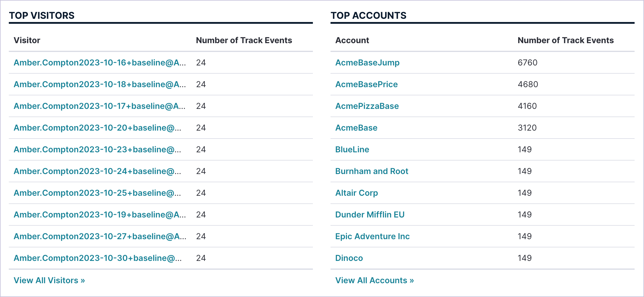Image resolution: width=644 pixels, height=297 pixels.
Task: Open visitor Amber.Compton2023-10-17
Action: 99,106
